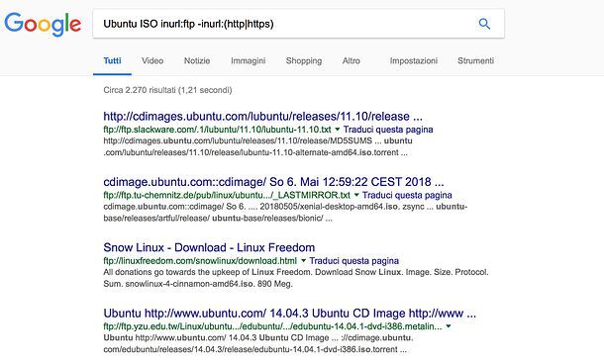Click the linuxfreedom.com snowlinux download.html URL
The width and height of the screenshot is (604, 364).
point(200,261)
